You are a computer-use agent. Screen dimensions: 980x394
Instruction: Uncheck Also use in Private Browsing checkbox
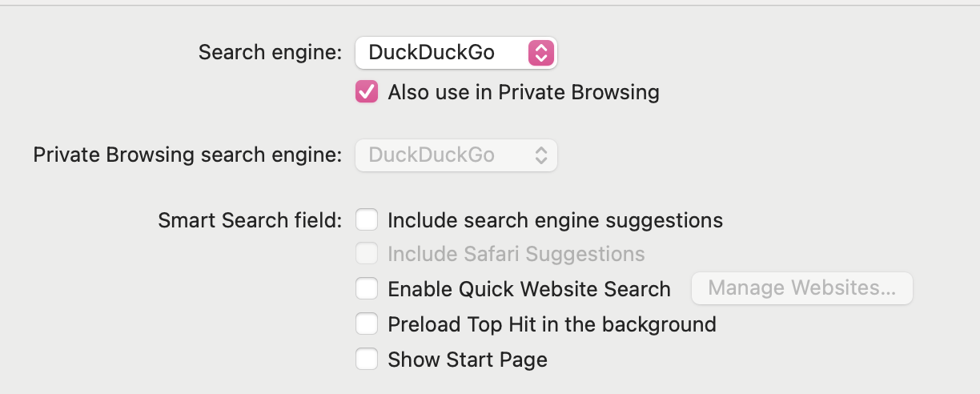pyautogui.click(x=367, y=92)
